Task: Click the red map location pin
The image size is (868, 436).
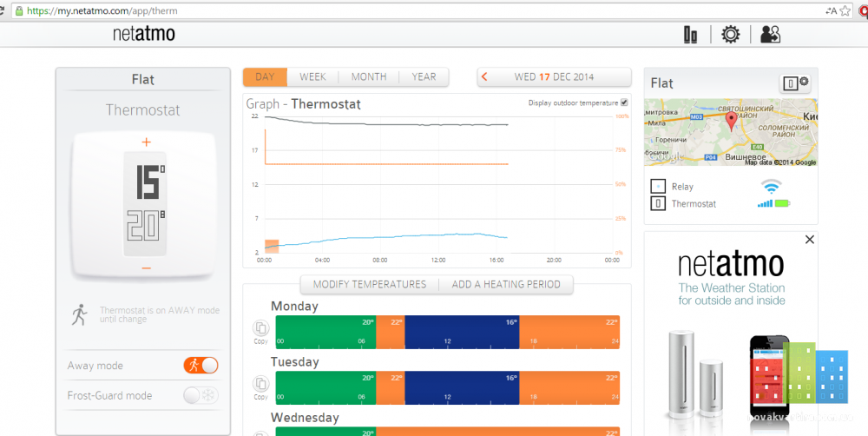Action: tap(731, 121)
